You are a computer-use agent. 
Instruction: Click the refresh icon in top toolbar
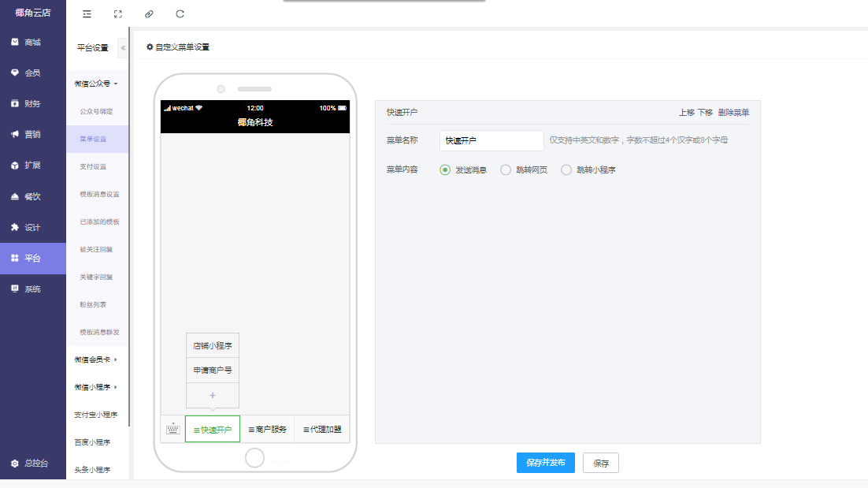180,14
